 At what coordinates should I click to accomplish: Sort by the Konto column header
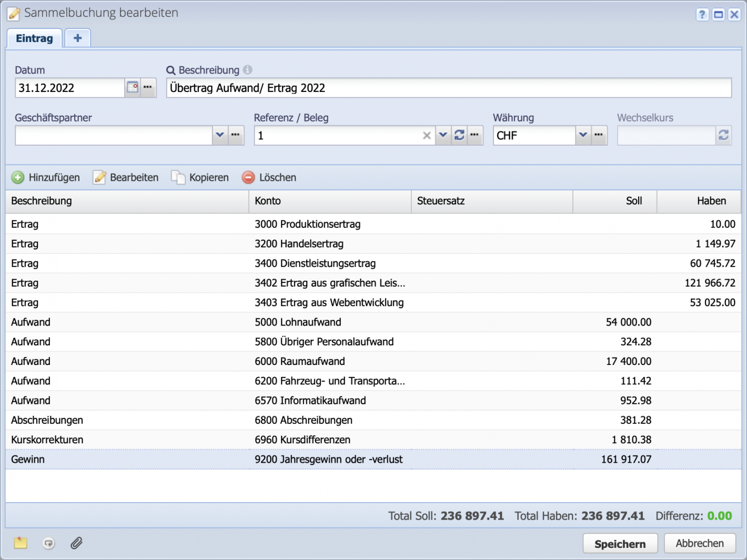(x=329, y=201)
